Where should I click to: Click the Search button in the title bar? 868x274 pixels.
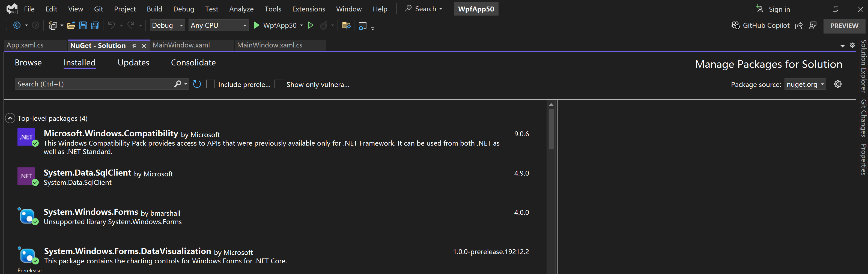(x=423, y=9)
